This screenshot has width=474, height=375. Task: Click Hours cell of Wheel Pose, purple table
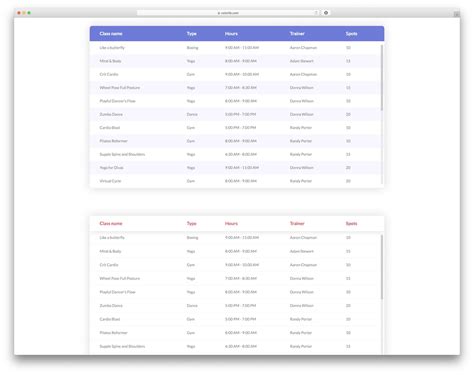pyautogui.click(x=241, y=88)
